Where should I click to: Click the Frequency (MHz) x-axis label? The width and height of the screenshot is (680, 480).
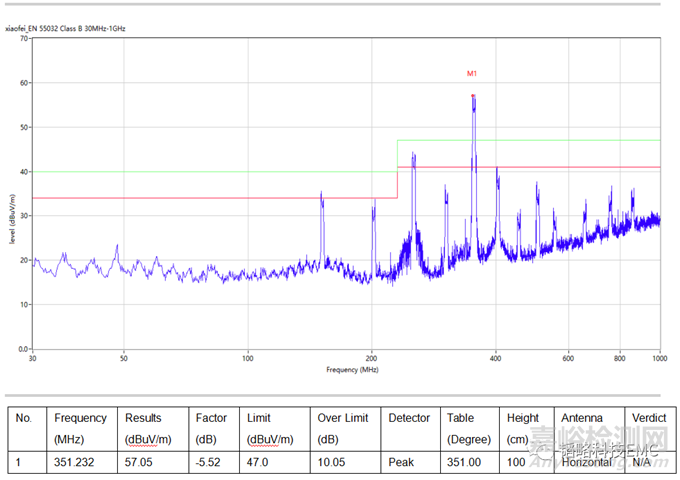tap(351, 370)
